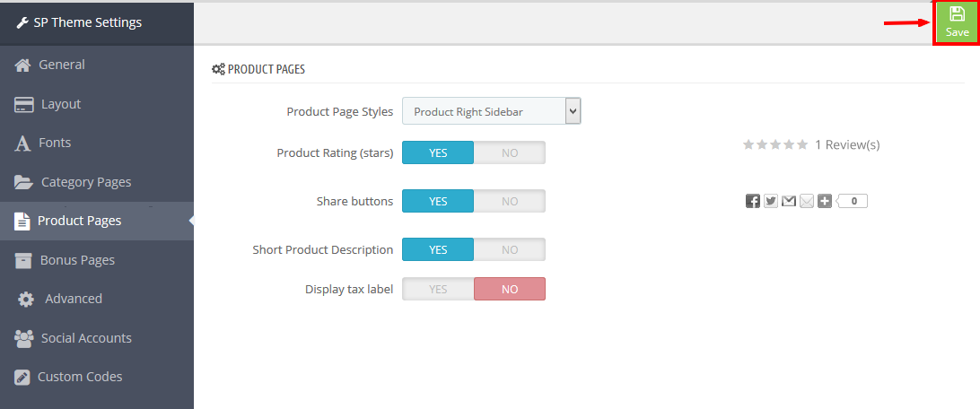980x409 pixels.
Task: Set Share buttons to NO
Action: click(510, 201)
